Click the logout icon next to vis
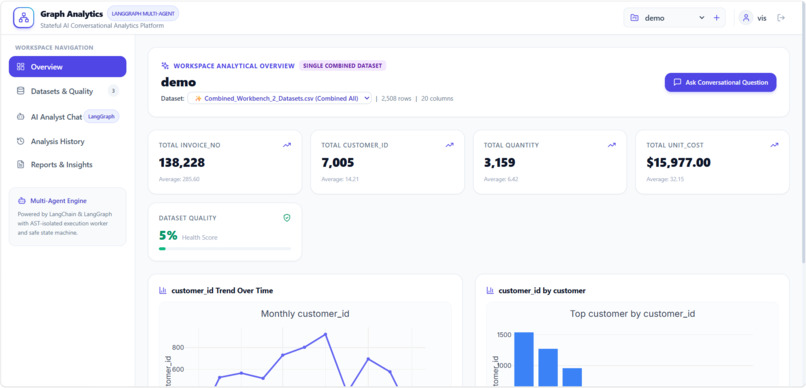Screen dimensions: 806x388 (x=781, y=18)
